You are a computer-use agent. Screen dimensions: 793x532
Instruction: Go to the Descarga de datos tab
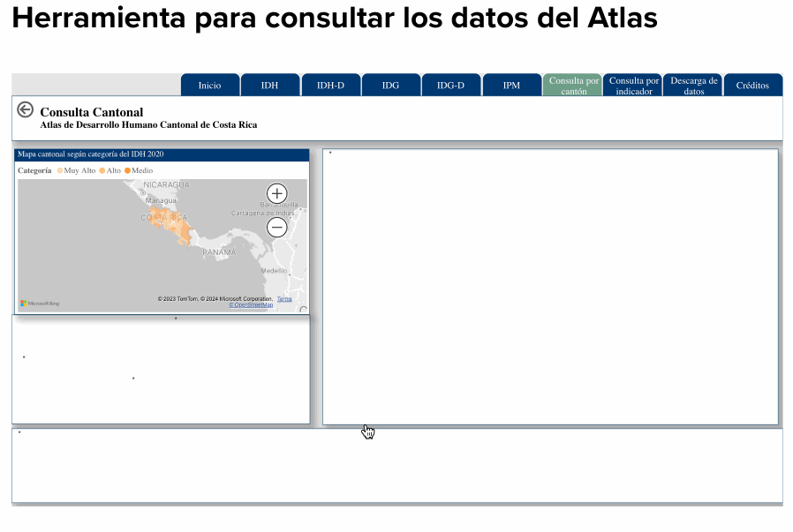[693, 86]
